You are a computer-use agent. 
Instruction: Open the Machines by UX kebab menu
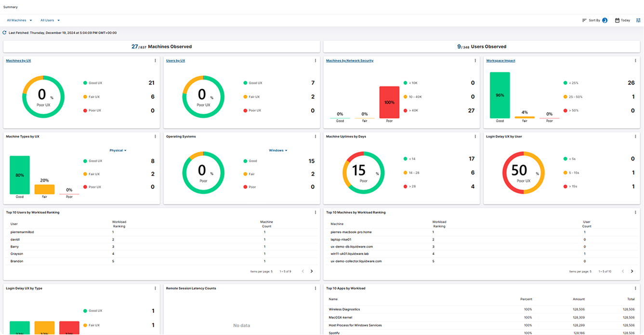[x=155, y=61]
